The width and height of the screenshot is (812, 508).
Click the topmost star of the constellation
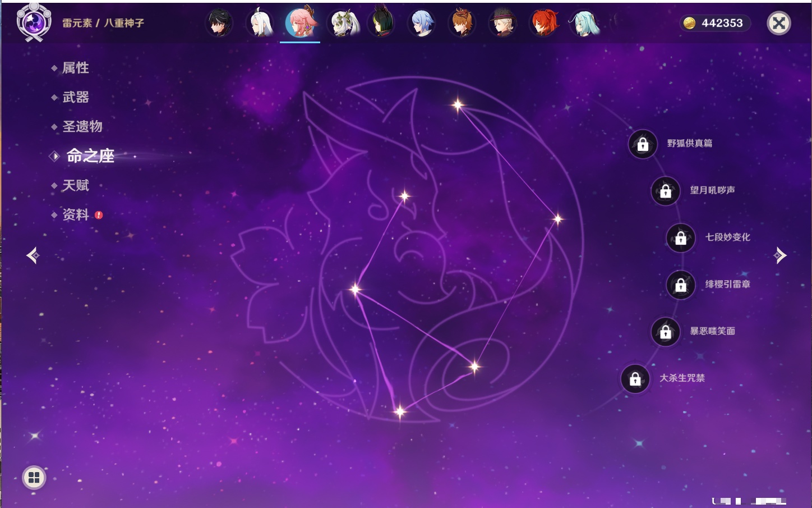pyautogui.click(x=458, y=104)
